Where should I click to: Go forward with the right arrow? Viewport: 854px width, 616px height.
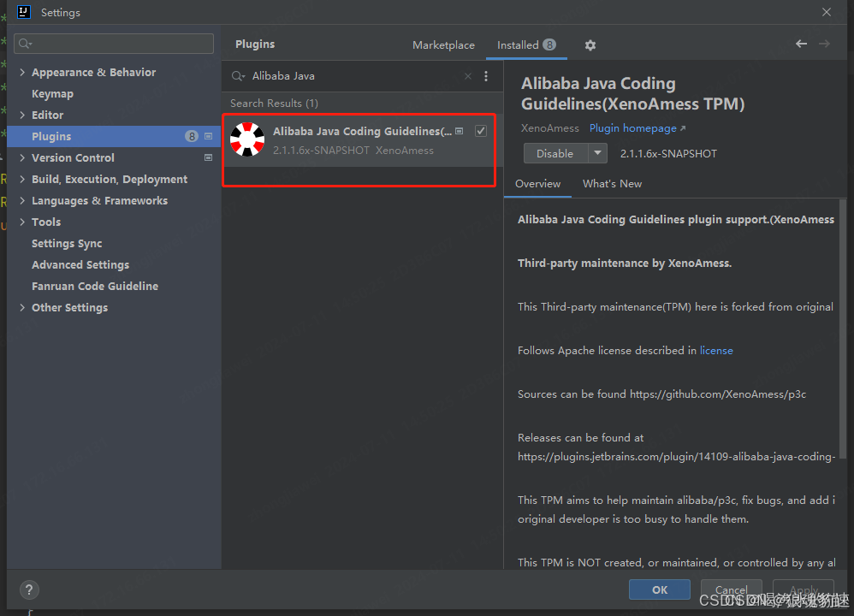tap(825, 44)
